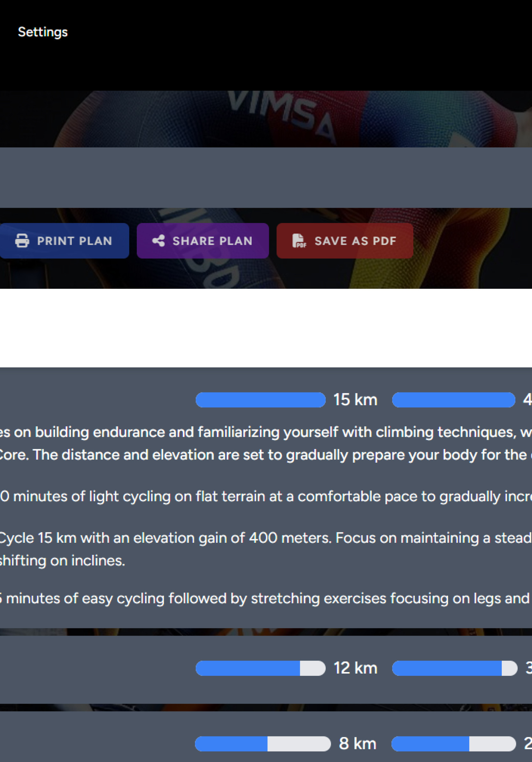
Task: Select the 15 km distance label
Action: 355,400
